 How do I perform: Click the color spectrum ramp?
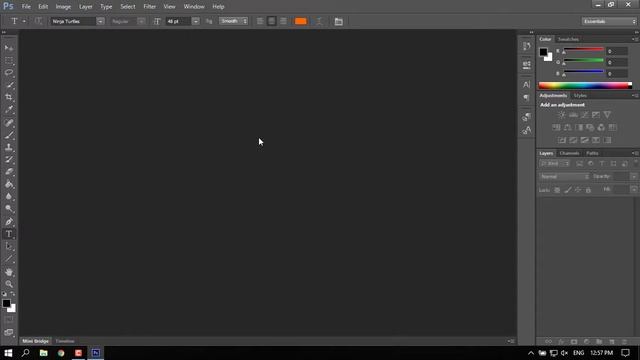click(585, 85)
